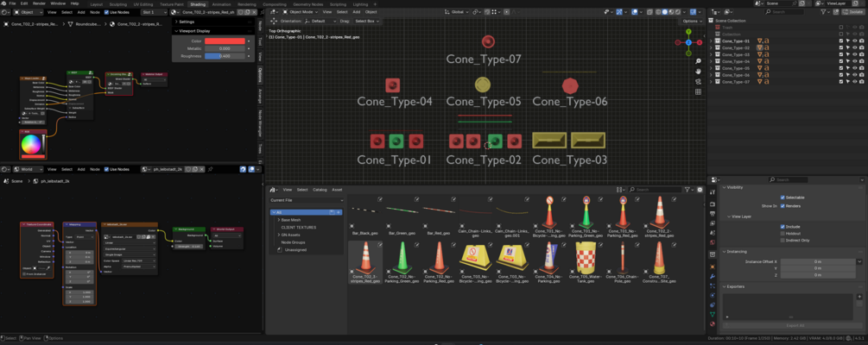Open the Render properties tab icon

tap(713, 205)
